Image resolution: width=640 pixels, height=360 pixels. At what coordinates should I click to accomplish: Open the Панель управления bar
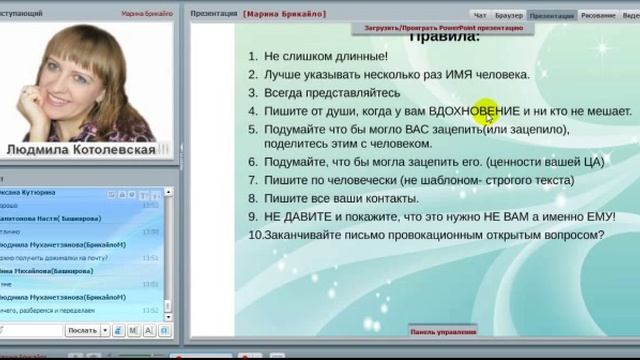pyautogui.click(x=443, y=332)
